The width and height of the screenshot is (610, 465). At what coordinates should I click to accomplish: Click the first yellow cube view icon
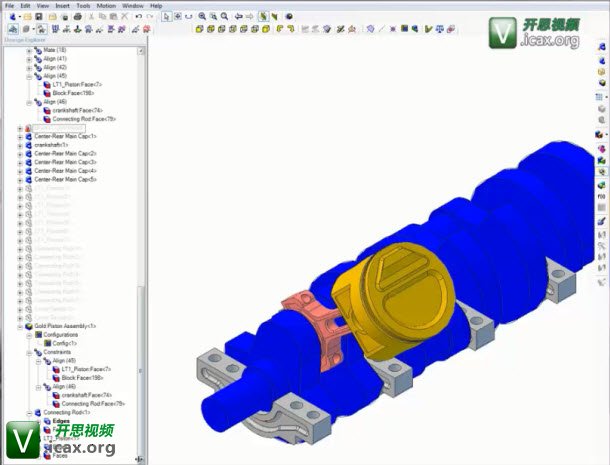(200, 29)
